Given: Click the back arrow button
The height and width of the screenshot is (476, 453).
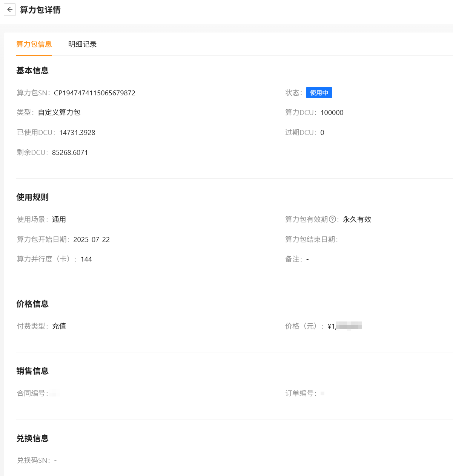Looking at the screenshot, I should click(x=10, y=10).
